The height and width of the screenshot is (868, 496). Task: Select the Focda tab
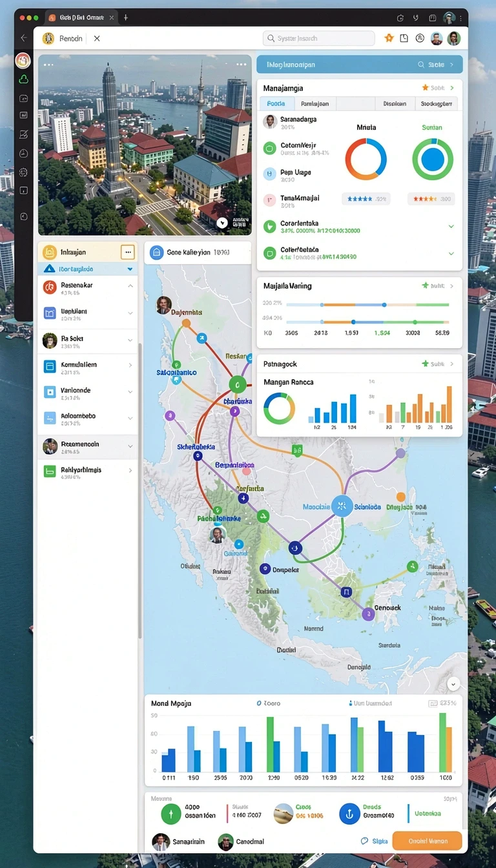tap(276, 103)
